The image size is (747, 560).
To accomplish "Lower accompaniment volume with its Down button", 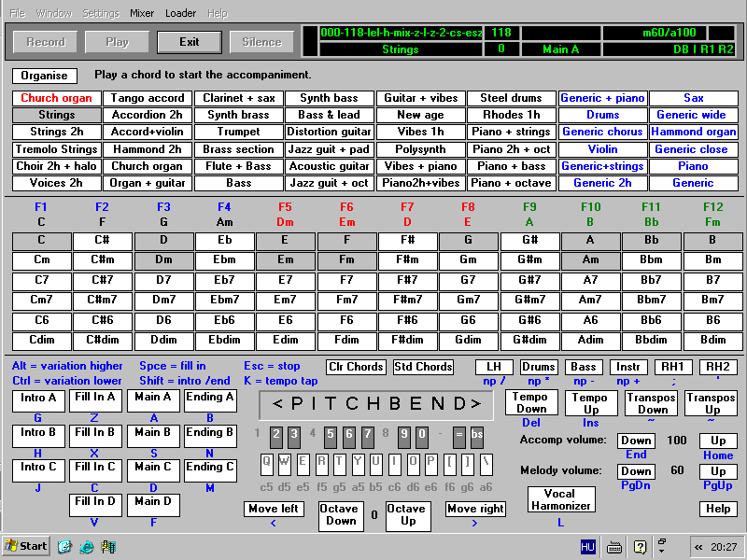I will click(x=636, y=441).
